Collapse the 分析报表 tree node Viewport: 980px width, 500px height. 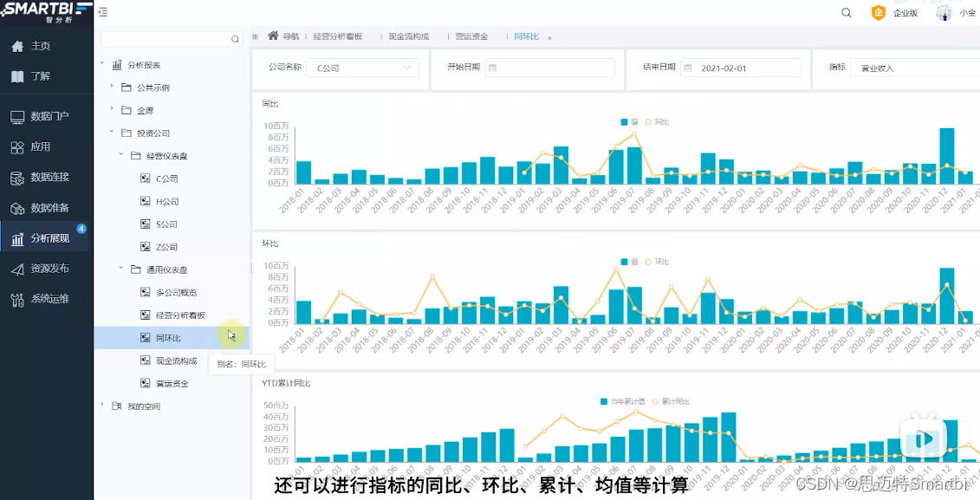[102, 63]
